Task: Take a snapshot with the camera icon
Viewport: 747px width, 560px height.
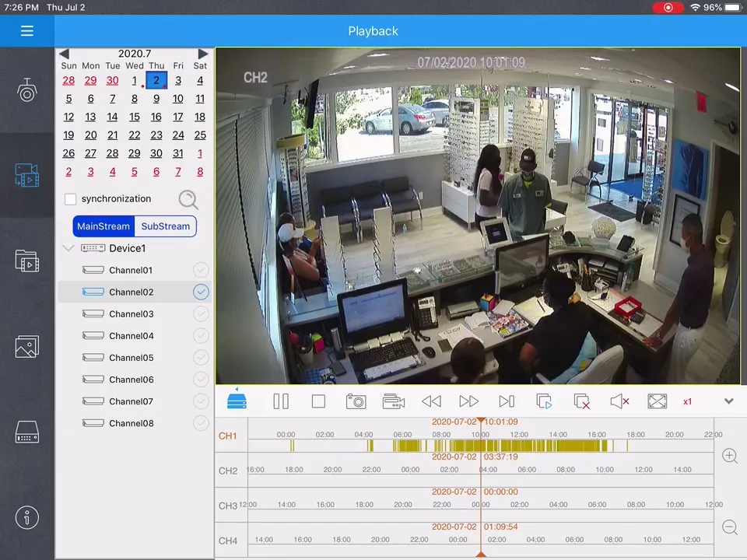Action: point(356,401)
